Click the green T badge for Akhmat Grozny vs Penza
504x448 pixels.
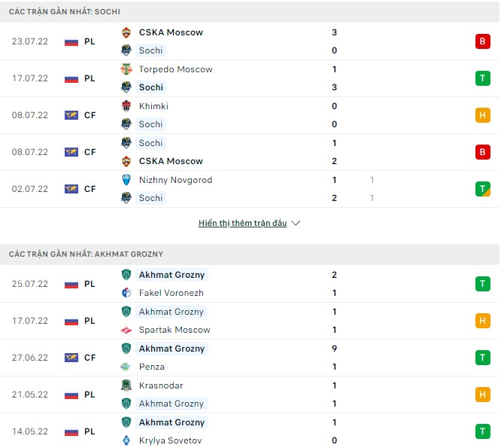coord(482,358)
